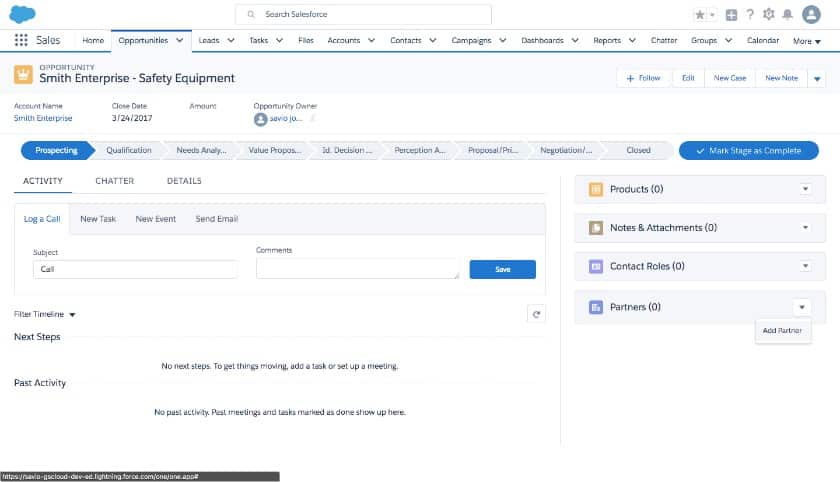Click the Opportunity crown icon

(23, 74)
